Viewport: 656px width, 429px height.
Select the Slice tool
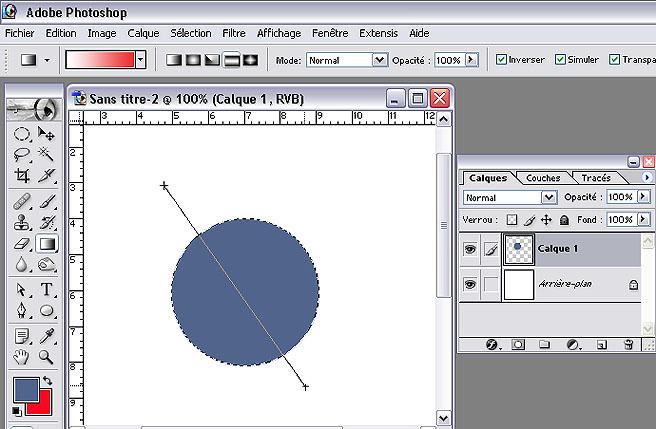[x=46, y=175]
